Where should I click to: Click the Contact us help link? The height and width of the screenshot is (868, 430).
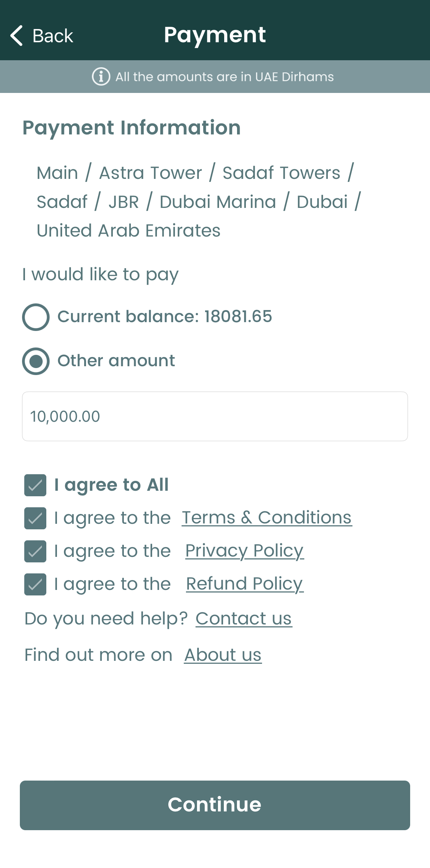(244, 619)
